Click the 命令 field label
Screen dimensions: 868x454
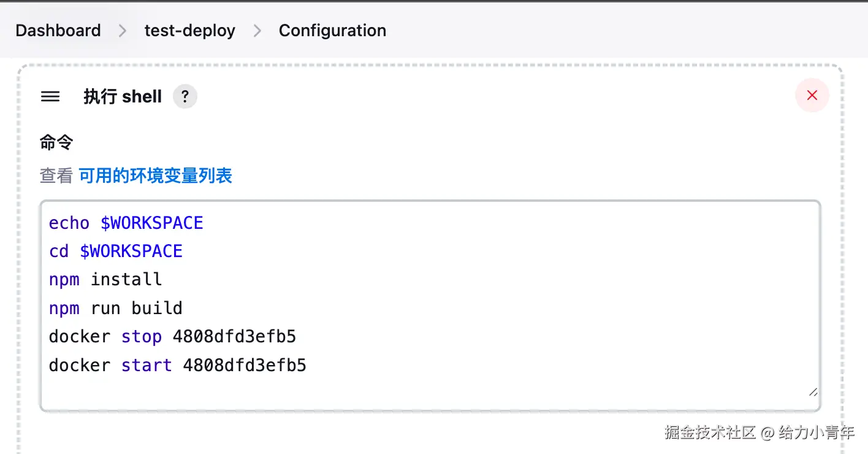(x=56, y=142)
